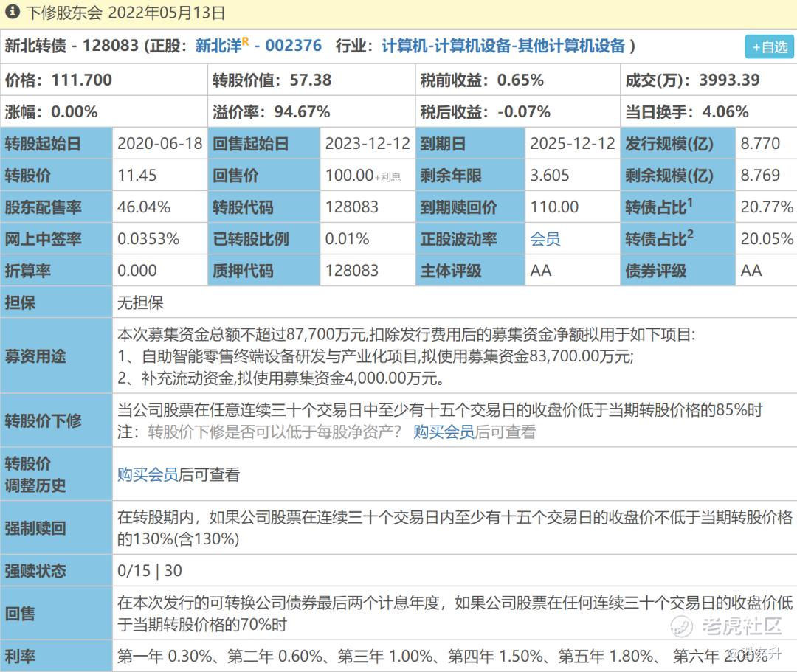The width and height of the screenshot is (797, 672).
Task: Select 税后收益 value -0.07%
Action: pos(523,111)
